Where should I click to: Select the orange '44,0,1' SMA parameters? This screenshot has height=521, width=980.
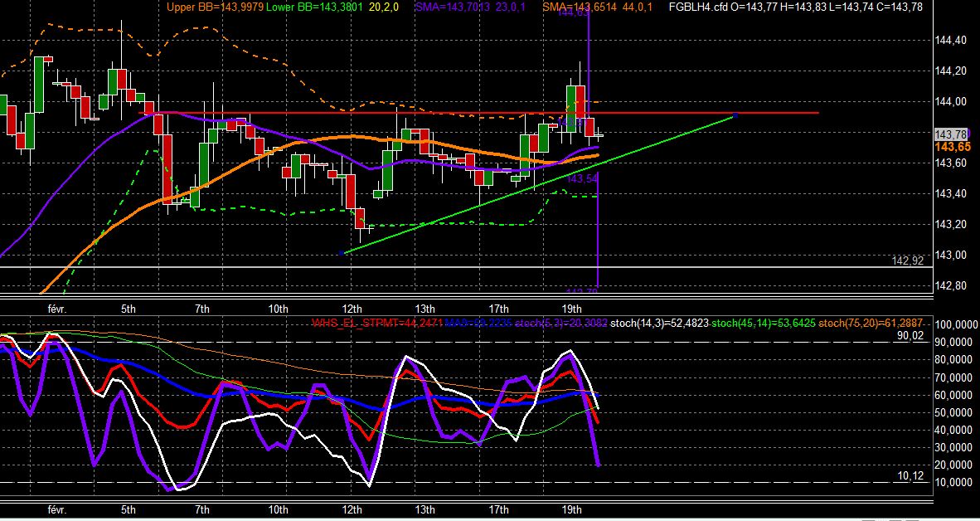coord(636,7)
